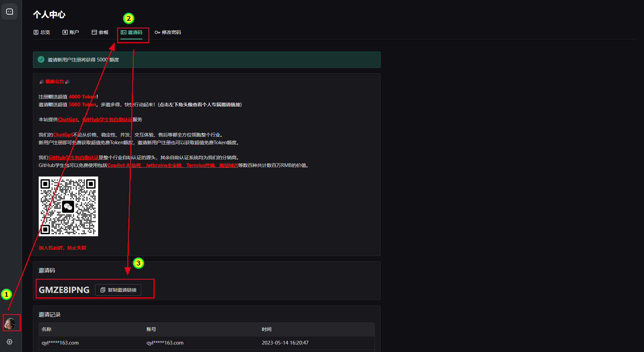Click the timestamp 2023-05-14 16:20:47 cell
Screen dimensions: 644x352
pyautogui.click(x=285, y=343)
